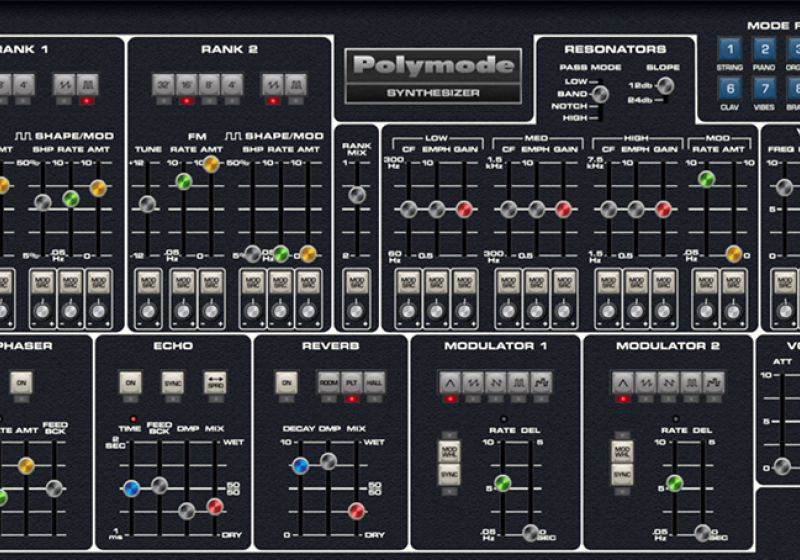This screenshot has width=800, height=560.
Task: Enable Echo SYNC button
Action: point(173,383)
